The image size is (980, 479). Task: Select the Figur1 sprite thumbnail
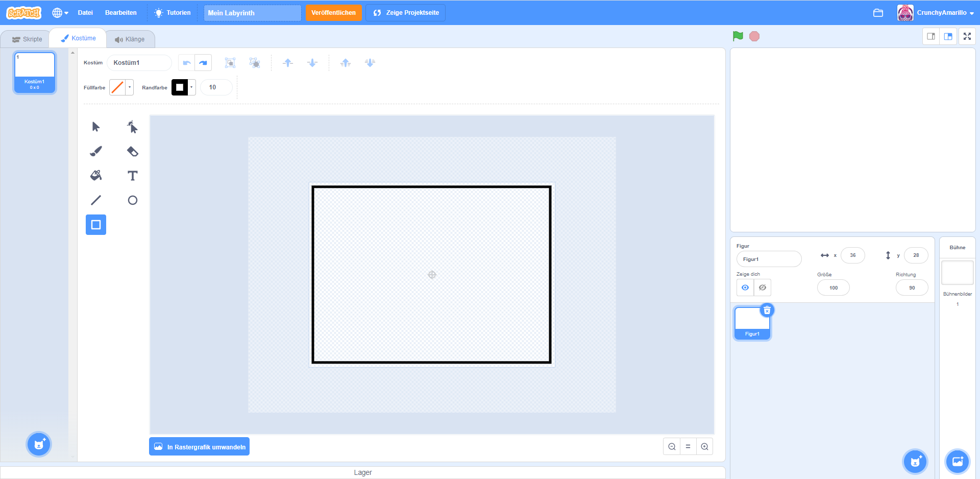coord(752,323)
